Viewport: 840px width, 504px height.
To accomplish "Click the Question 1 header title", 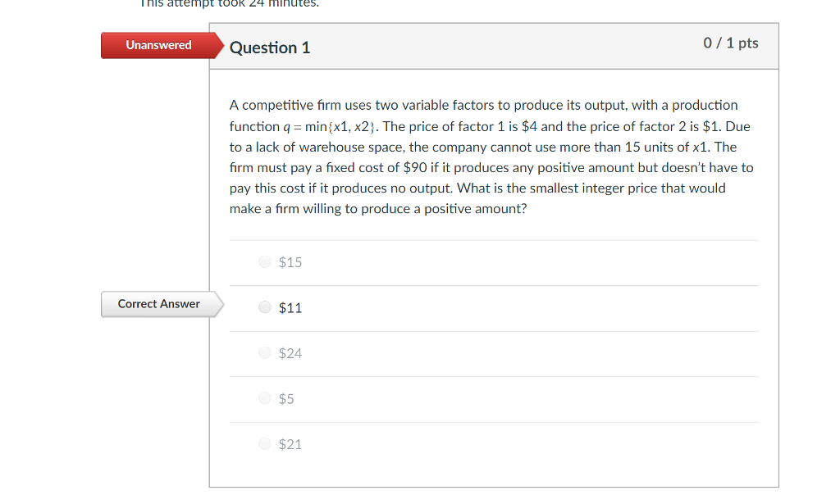I will [270, 48].
